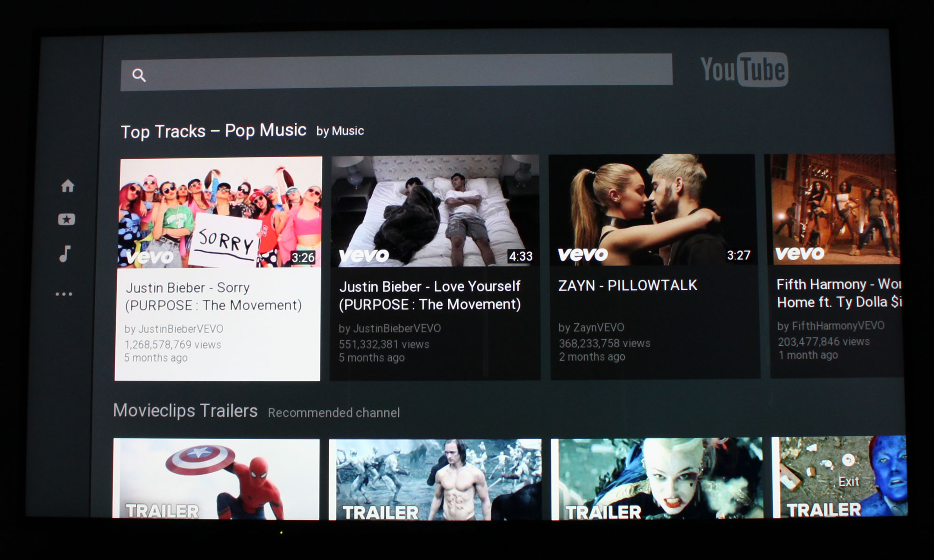Open the three-dots more menu

point(64,294)
